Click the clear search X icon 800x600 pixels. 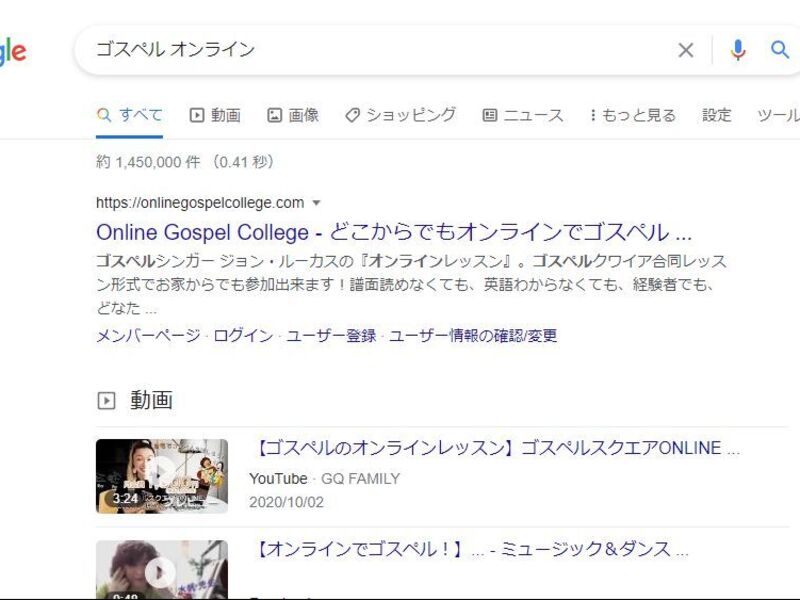click(686, 50)
